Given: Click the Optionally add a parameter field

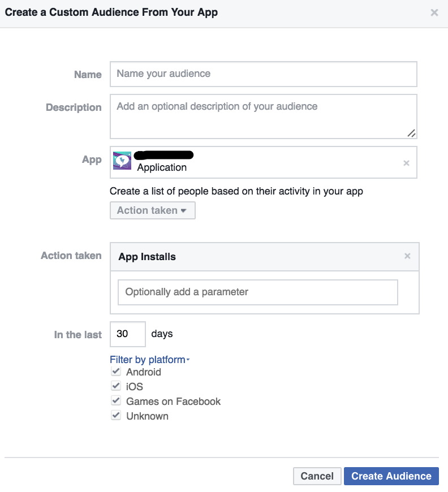Looking at the screenshot, I should pos(257,292).
